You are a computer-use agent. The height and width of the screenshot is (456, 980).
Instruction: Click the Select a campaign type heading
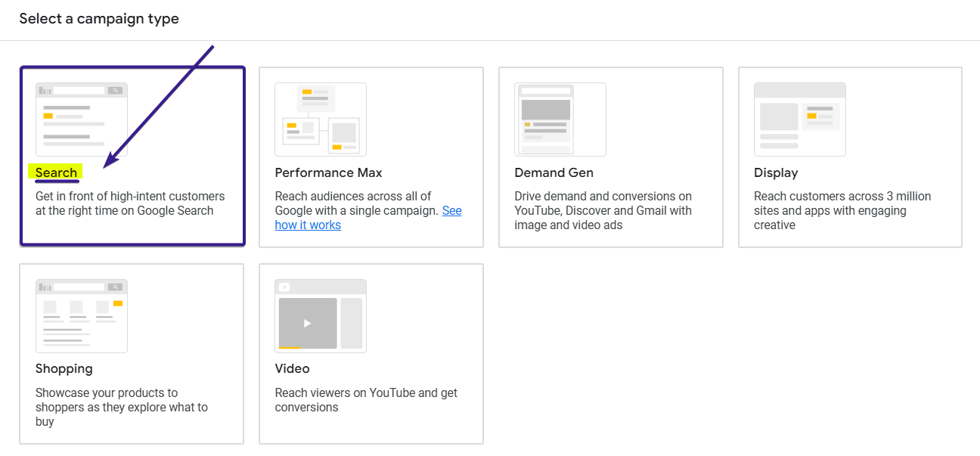click(x=99, y=18)
